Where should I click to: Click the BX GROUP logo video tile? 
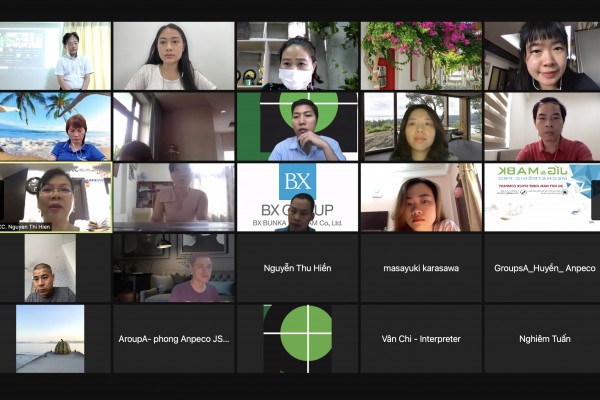[x=297, y=198]
